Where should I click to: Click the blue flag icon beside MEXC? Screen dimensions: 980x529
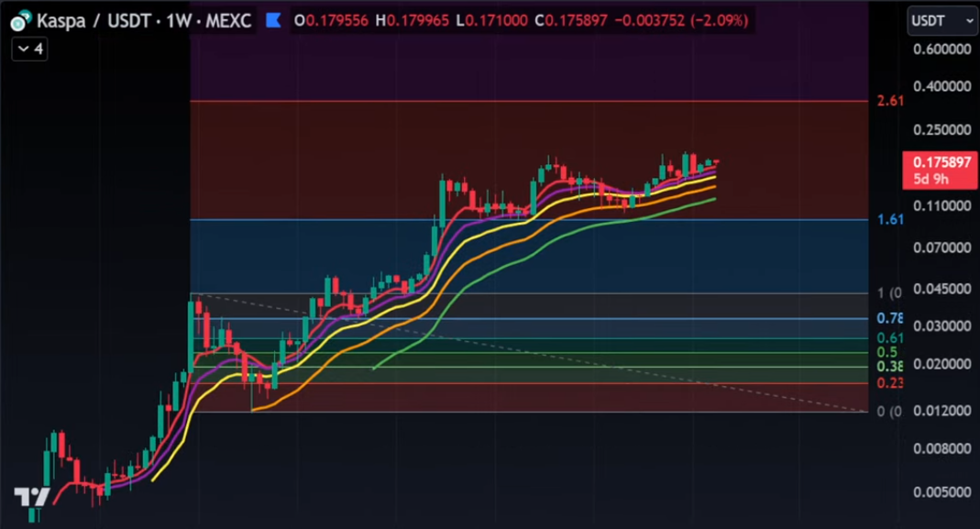point(273,21)
